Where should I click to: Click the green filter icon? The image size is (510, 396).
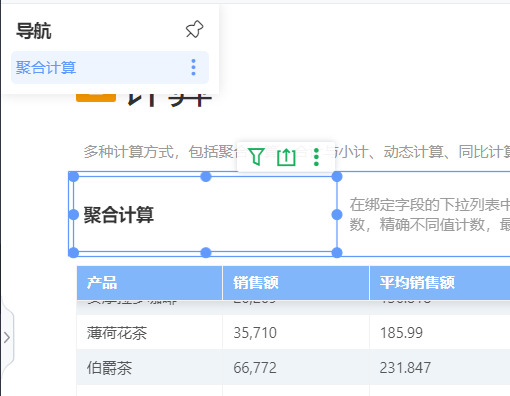click(257, 156)
